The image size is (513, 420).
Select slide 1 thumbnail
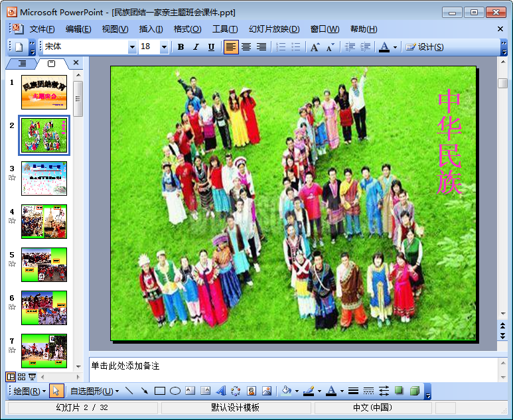[x=44, y=92]
